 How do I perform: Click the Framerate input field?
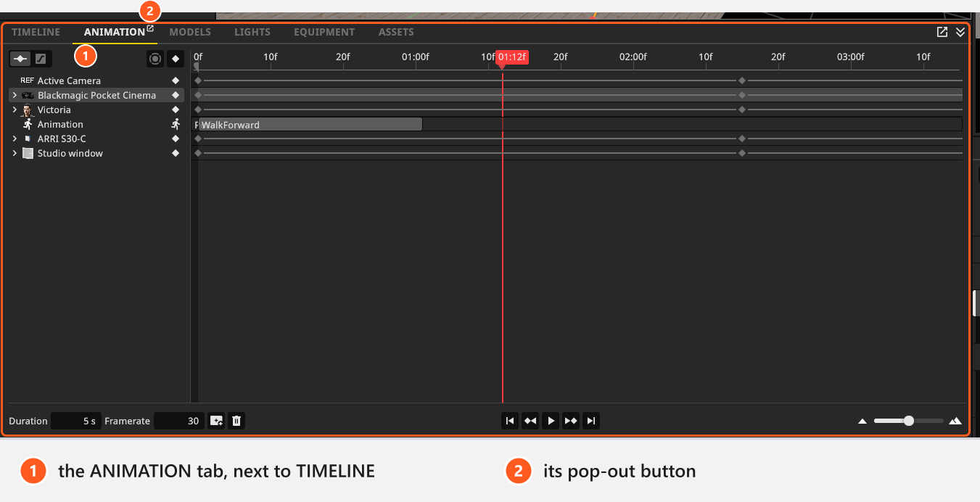pos(179,421)
